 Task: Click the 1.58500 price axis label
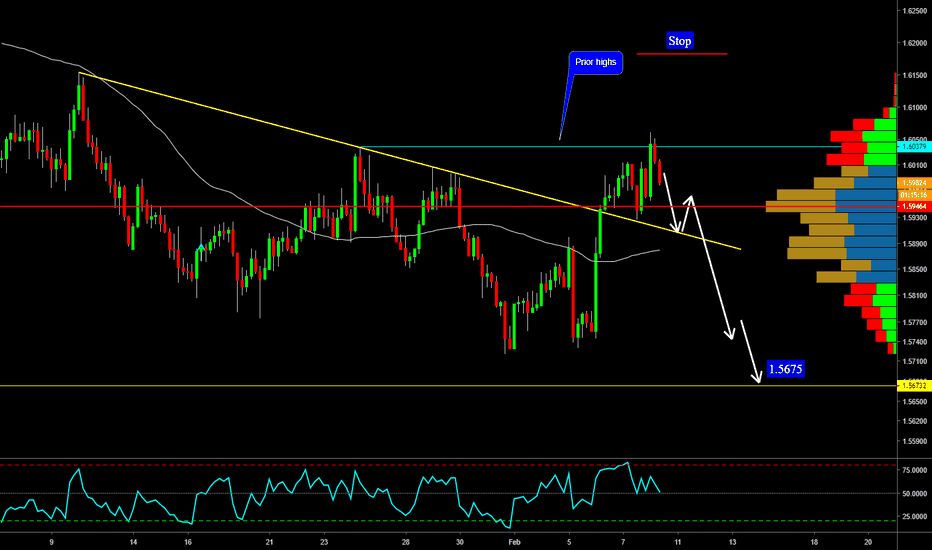(915, 269)
